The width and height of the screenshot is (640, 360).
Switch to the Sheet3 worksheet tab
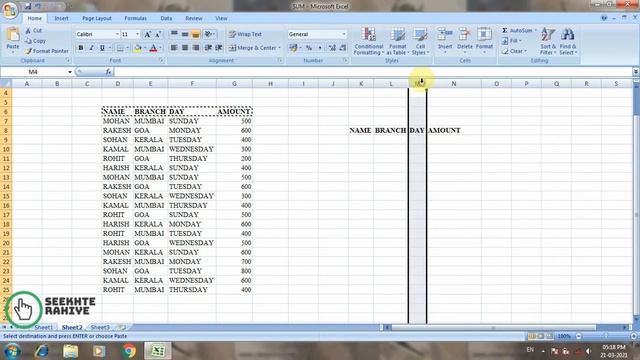[x=100, y=327]
